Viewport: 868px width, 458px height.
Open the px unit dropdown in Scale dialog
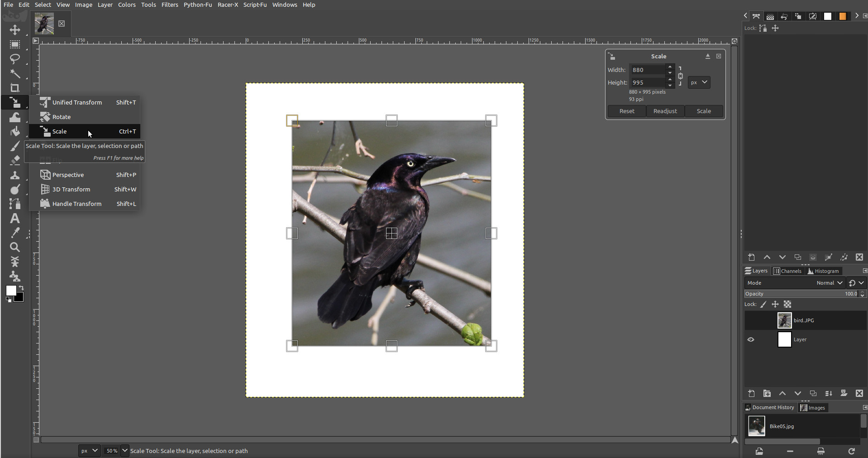pos(699,82)
